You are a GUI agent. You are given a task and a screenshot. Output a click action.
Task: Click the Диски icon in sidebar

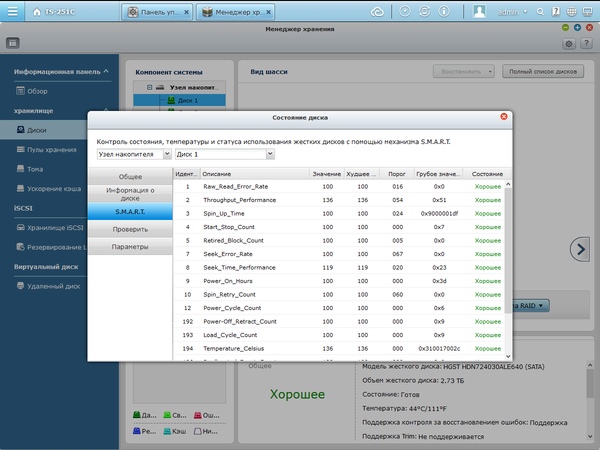tap(19, 130)
